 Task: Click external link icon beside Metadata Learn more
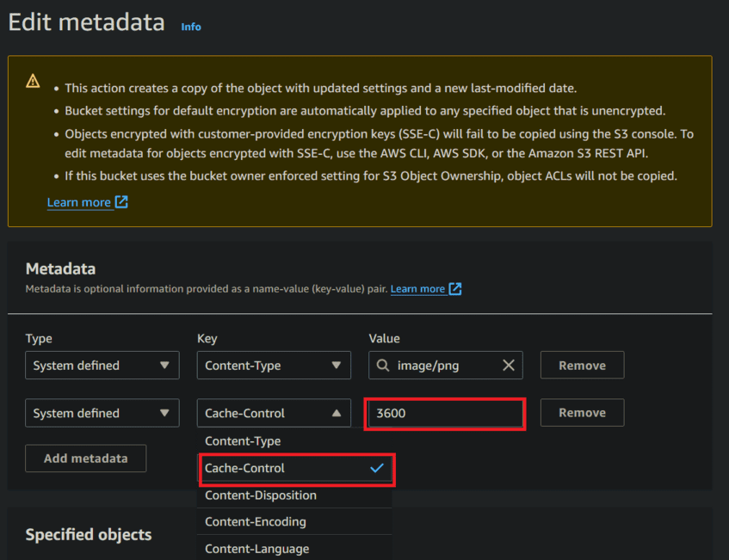[455, 289]
